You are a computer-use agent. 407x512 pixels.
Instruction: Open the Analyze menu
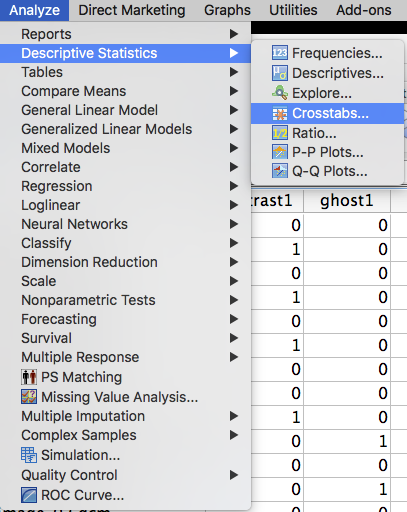point(34,10)
